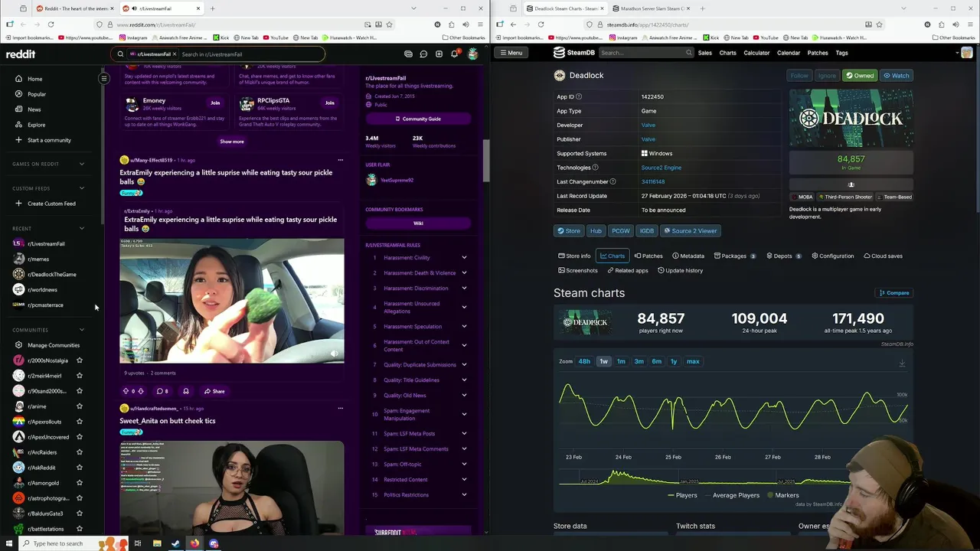Go to Popular in the Reddit sidebar
980x551 pixels.
pos(36,94)
